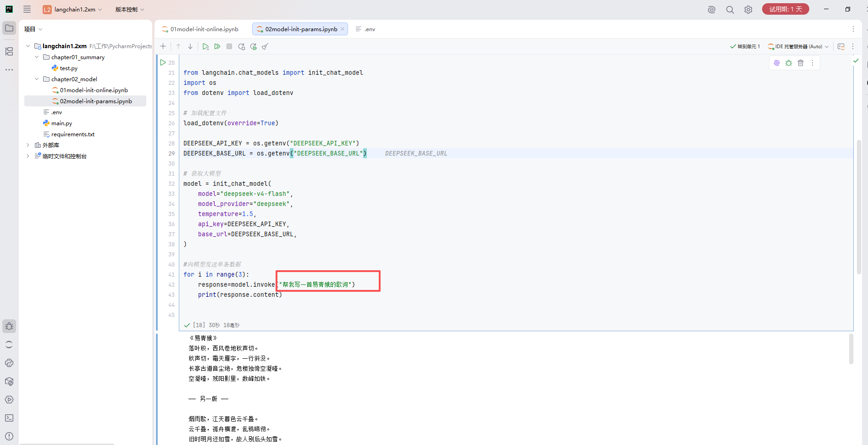Expand the 临时文件和控制台 node
868x445 pixels.
28,156
